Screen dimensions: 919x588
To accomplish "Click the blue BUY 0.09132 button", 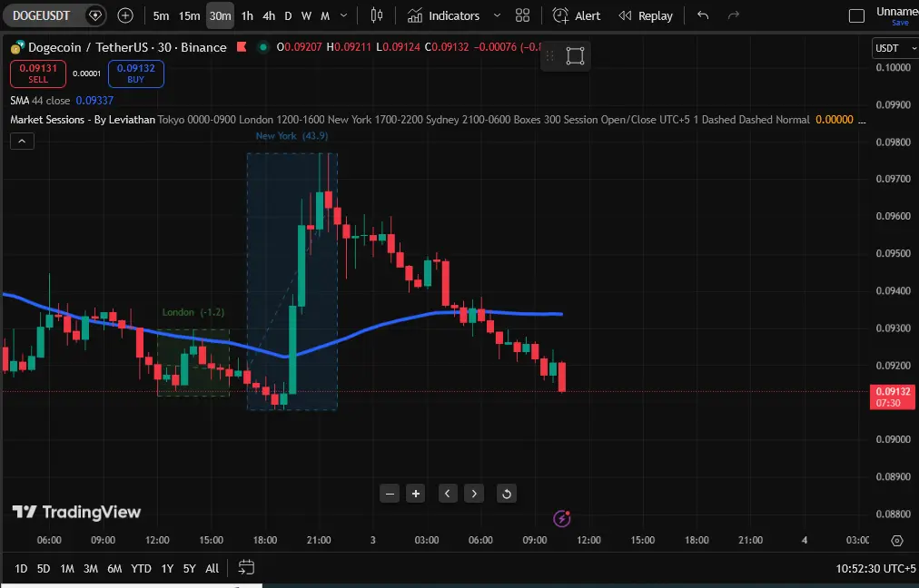I will (x=136, y=73).
